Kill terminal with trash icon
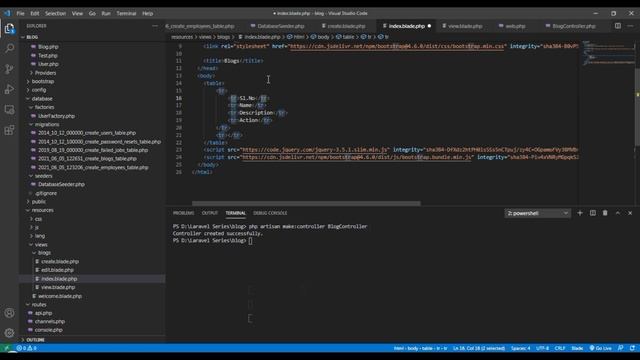This screenshot has width=640, height=360. pyautogui.click(x=605, y=213)
